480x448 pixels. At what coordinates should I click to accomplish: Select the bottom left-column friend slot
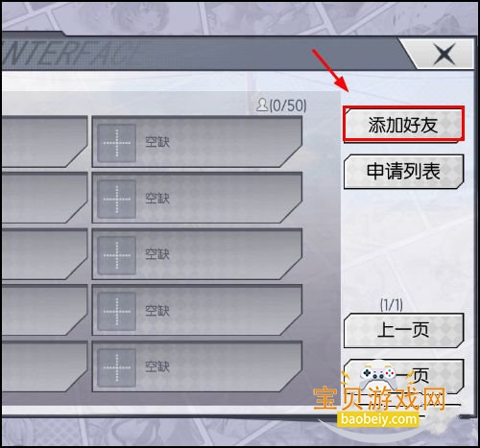(x=44, y=366)
